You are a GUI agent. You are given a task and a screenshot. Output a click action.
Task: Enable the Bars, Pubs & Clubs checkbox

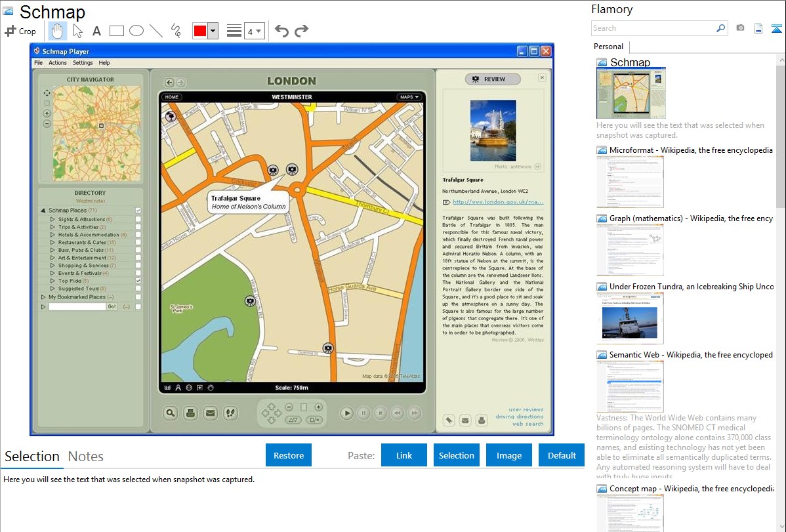click(138, 250)
